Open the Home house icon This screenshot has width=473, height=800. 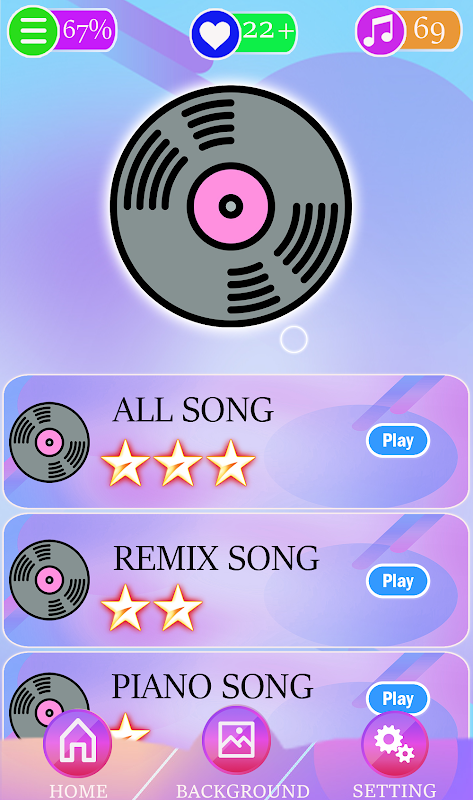[x=78, y=743]
